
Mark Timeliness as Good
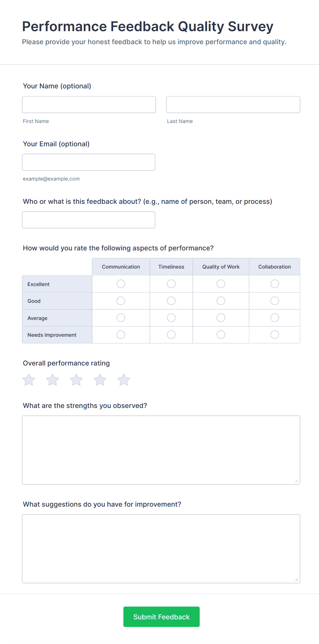pyautogui.click(x=171, y=300)
